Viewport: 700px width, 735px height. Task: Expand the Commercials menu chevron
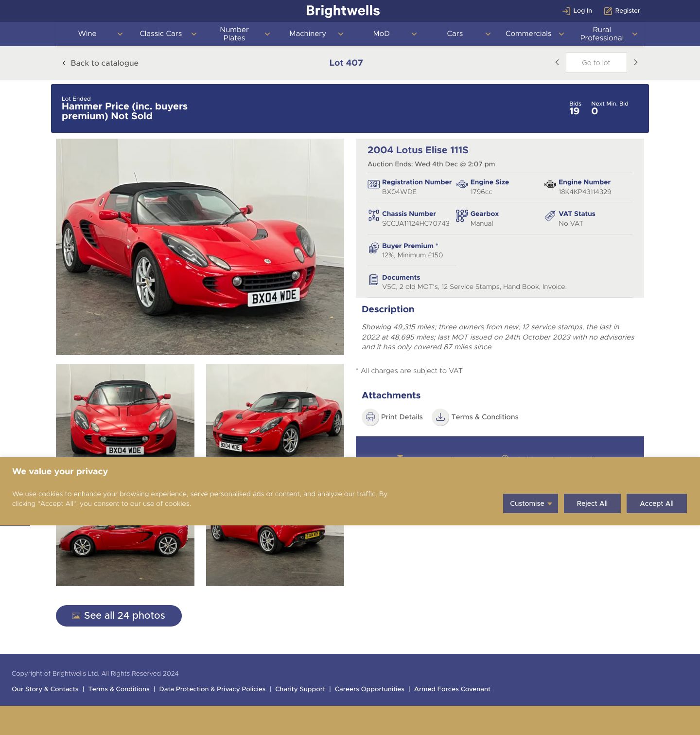click(561, 34)
